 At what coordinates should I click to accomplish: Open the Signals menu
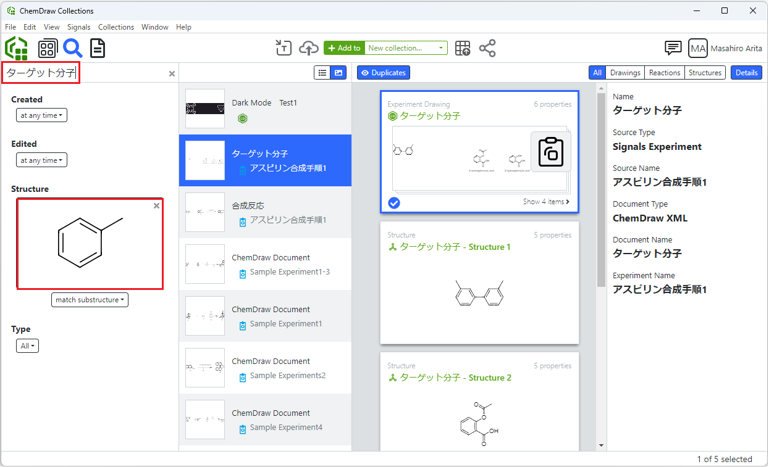[x=78, y=27]
